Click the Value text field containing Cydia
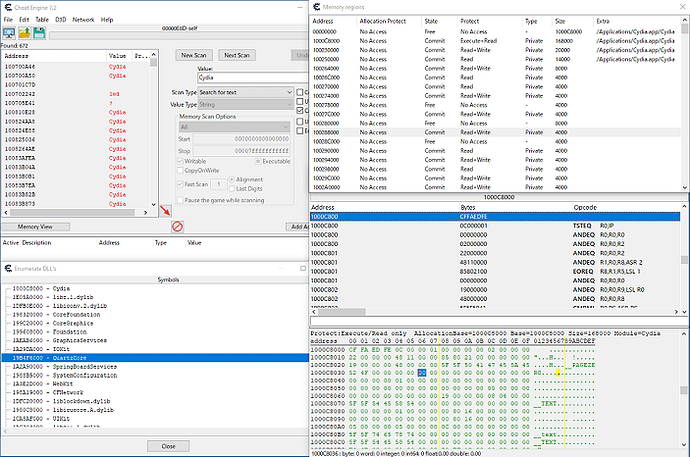This screenshot has height=457, width=690. pyautogui.click(x=253, y=78)
